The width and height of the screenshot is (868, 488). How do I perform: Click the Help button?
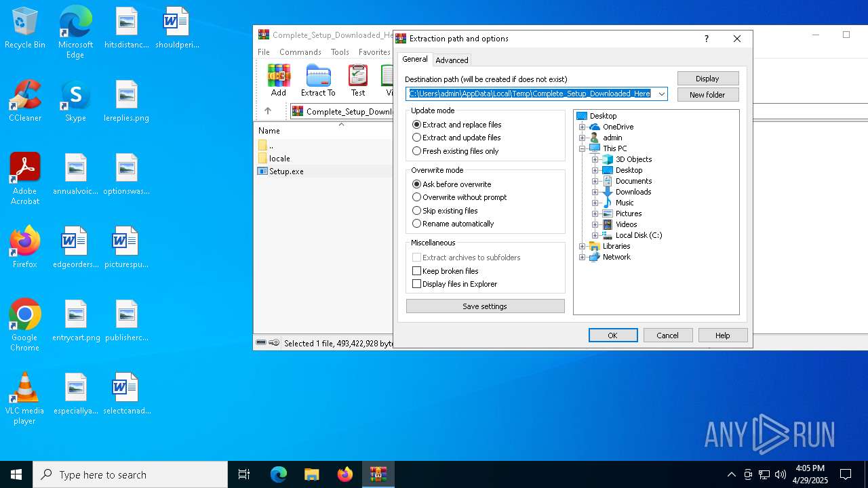click(x=723, y=335)
